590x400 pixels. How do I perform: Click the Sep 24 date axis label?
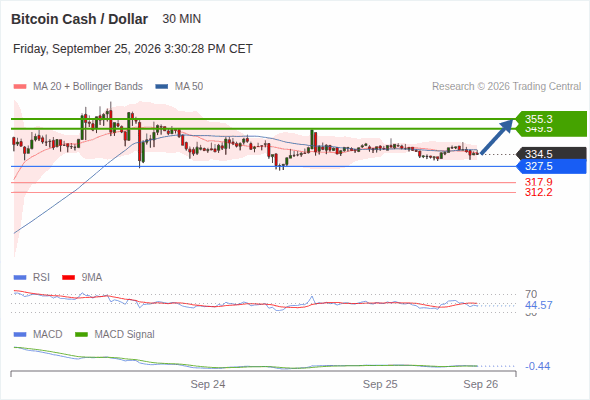point(208,384)
